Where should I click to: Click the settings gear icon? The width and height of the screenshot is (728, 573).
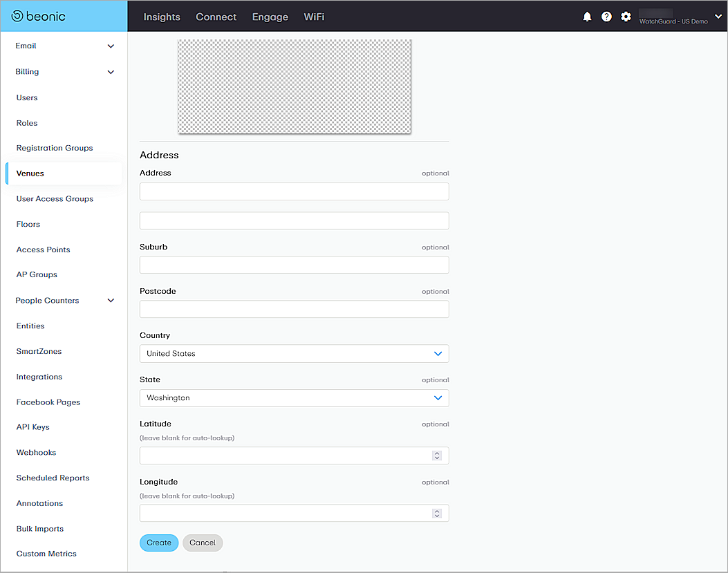tap(626, 17)
